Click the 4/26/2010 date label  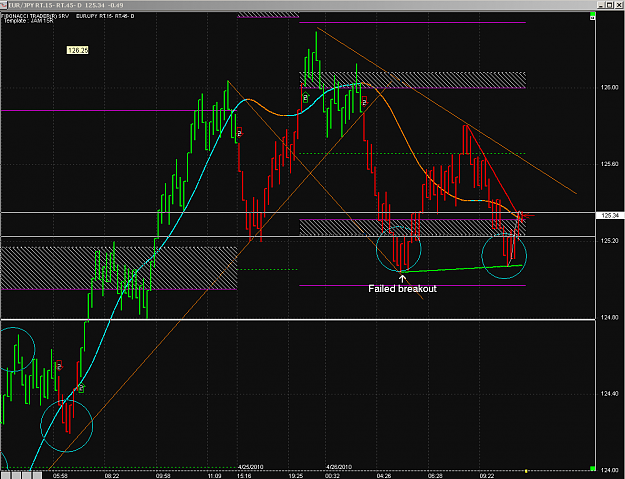click(339, 467)
